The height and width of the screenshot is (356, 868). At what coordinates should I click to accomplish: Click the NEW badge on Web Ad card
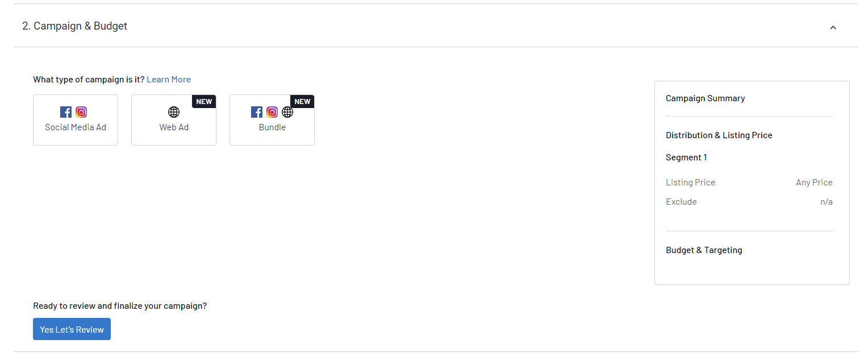click(x=204, y=102)
